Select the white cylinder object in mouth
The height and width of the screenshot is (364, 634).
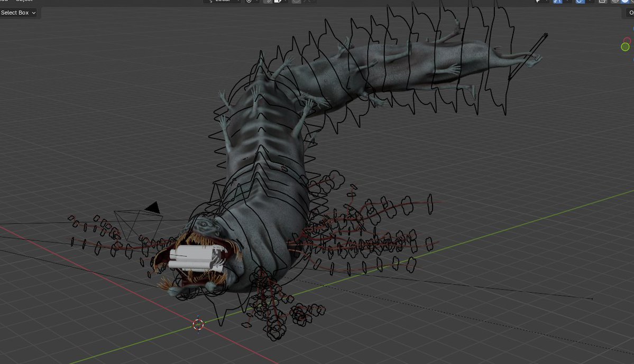click(196, 258)
